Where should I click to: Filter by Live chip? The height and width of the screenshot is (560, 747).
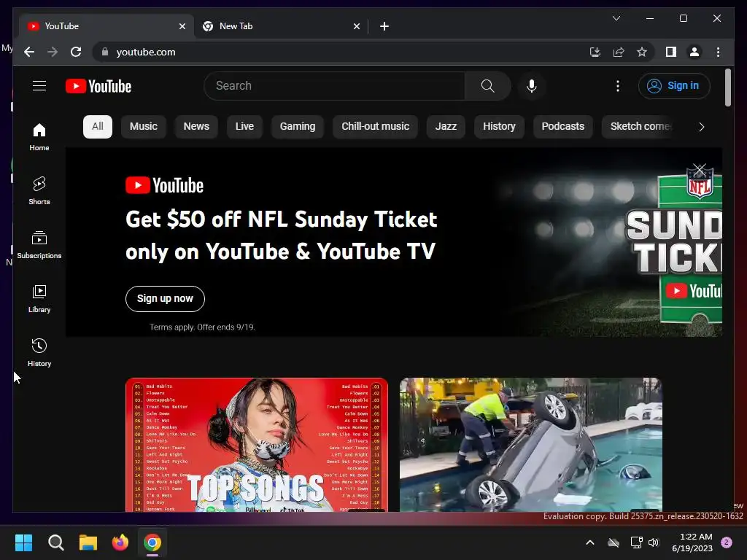tap(244, 127)
